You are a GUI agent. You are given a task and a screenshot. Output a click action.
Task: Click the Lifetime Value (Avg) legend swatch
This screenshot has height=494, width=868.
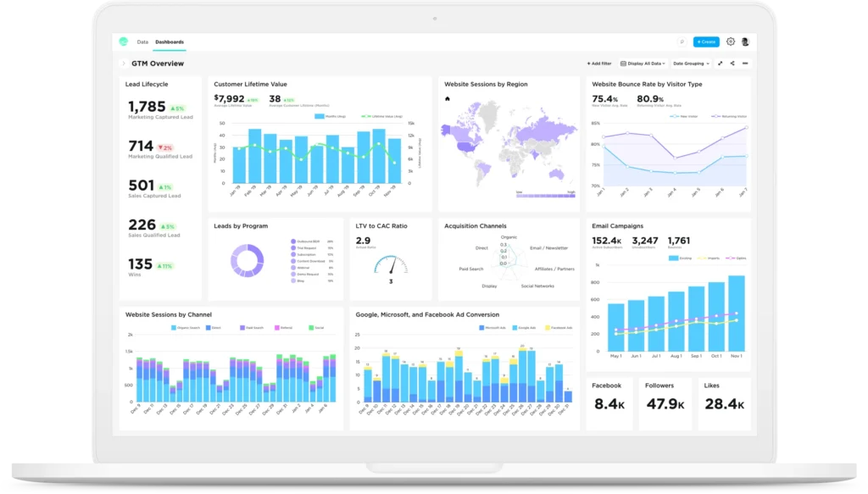tap(365, 117)
